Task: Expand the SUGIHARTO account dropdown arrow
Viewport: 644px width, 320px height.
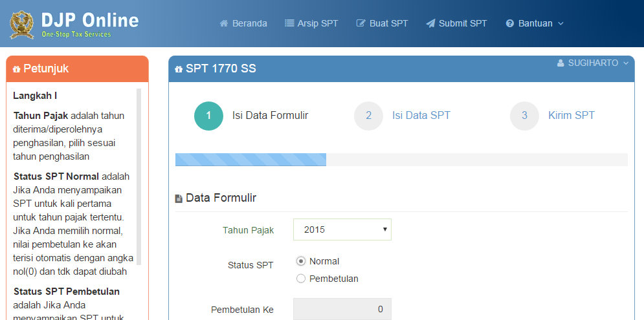Action: coord(626,63)
